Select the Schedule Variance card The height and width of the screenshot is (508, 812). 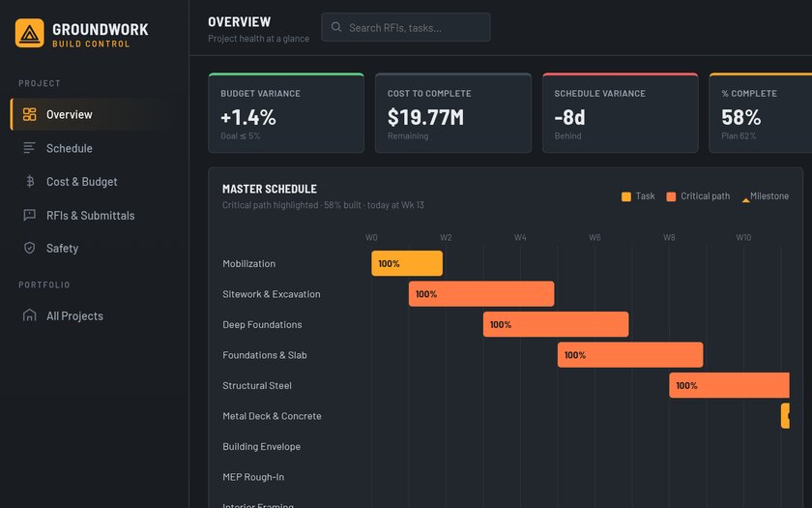coord(620,113)
